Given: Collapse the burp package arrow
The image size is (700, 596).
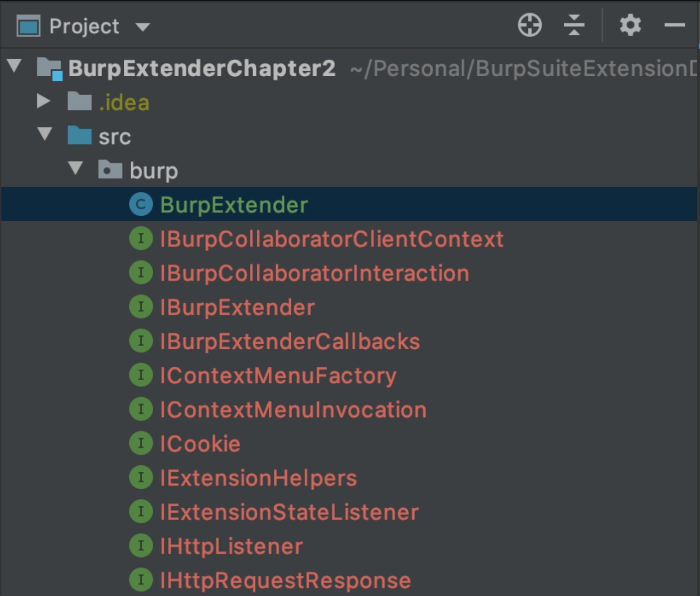Looking at the screenshot, I should coord(75,168).
